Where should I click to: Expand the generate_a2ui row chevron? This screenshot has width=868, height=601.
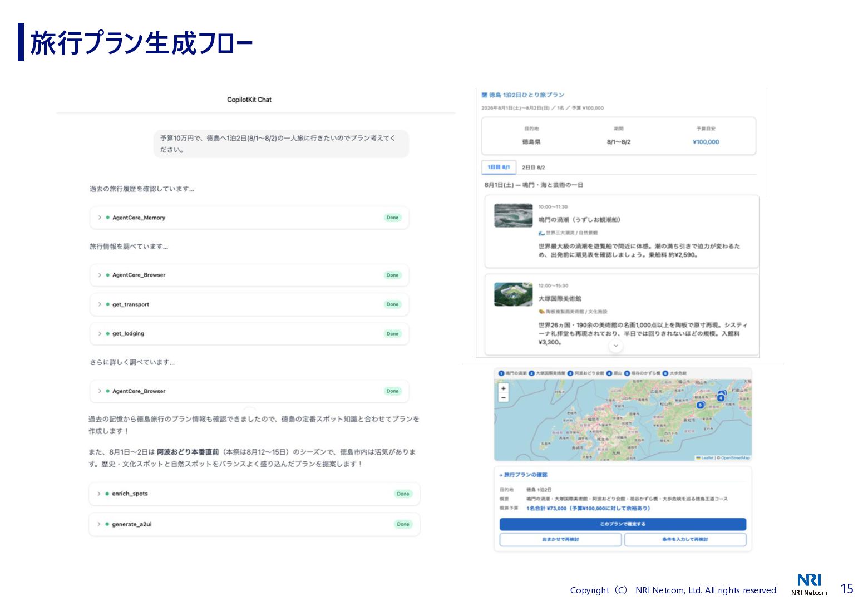pyautogui.click(x=99, y=524)
